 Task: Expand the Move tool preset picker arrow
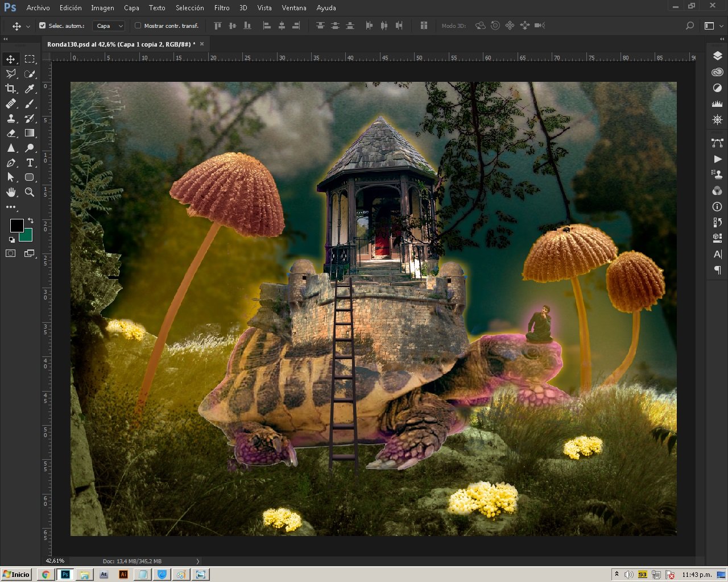pyautogui.click(x=28, y=26)
